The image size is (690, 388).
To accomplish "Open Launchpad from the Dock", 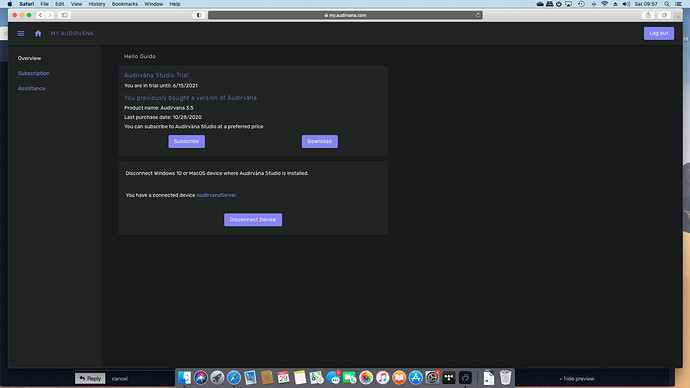I will click(217, 377).
